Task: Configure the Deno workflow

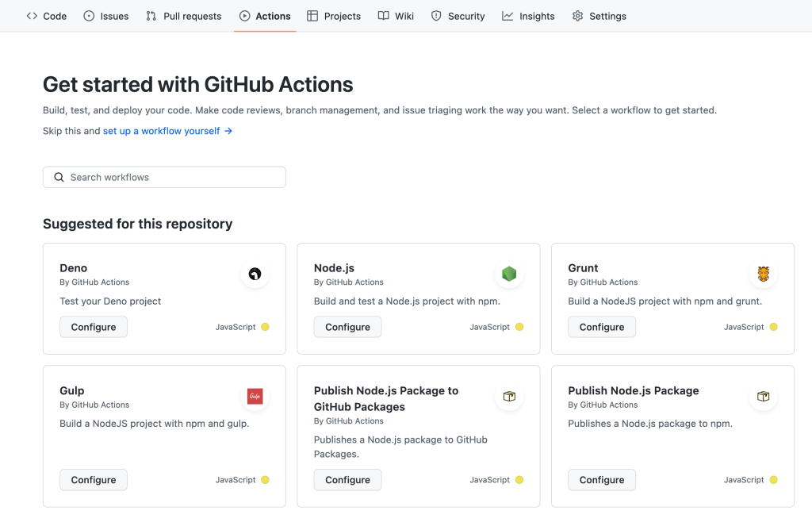Action: pos(94,327)
